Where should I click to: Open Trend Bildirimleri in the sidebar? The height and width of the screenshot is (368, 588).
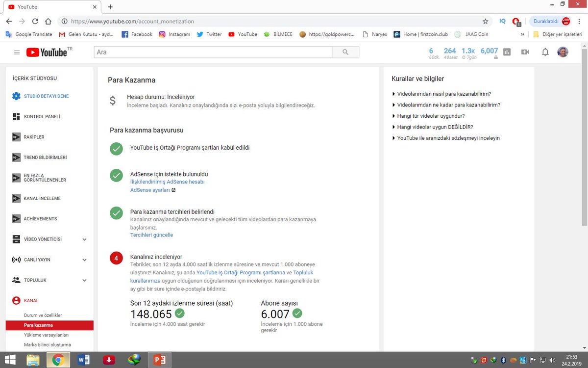click(x=45, y=158)
